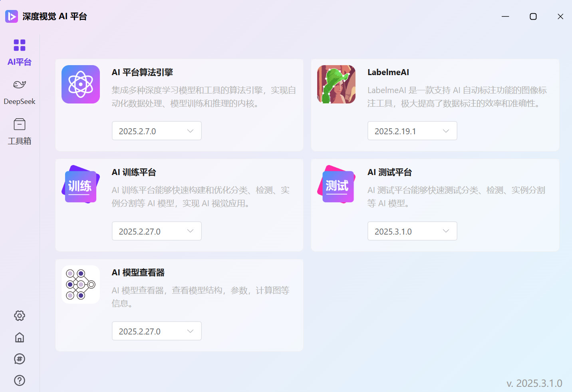Click the AI 平台算法引擎 title
572x392 pixels.
(x=142, y=72)
